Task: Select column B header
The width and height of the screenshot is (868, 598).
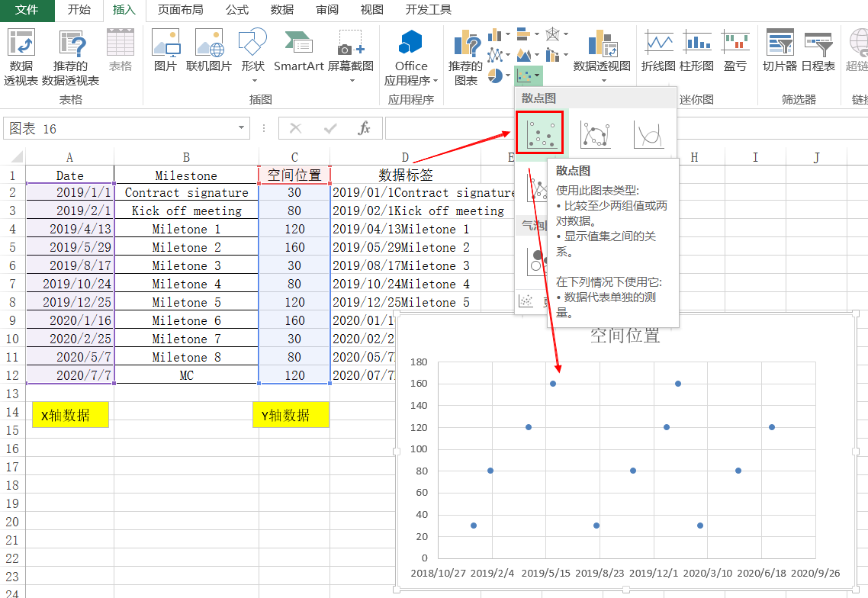Action: pos(186,157)
